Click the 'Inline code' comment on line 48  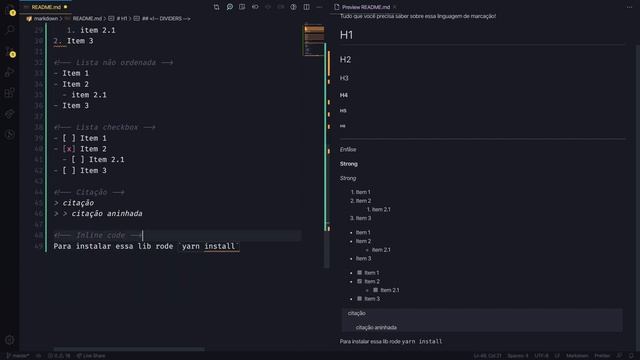(x=98, y=235)
